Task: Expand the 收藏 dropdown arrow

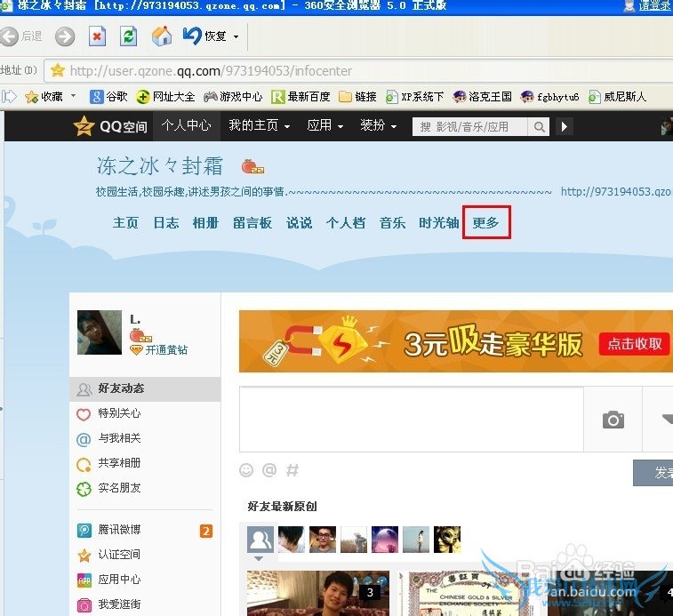Action: tap(74, 95)
